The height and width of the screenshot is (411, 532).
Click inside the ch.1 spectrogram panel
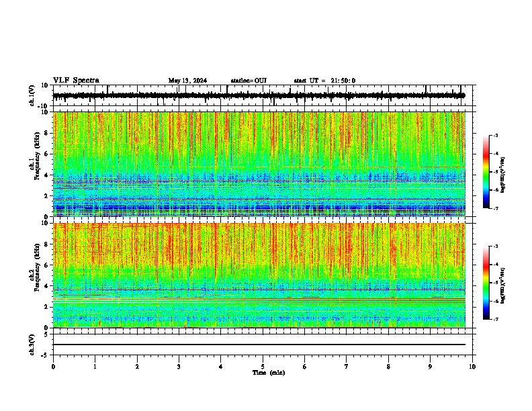[259, 164]
